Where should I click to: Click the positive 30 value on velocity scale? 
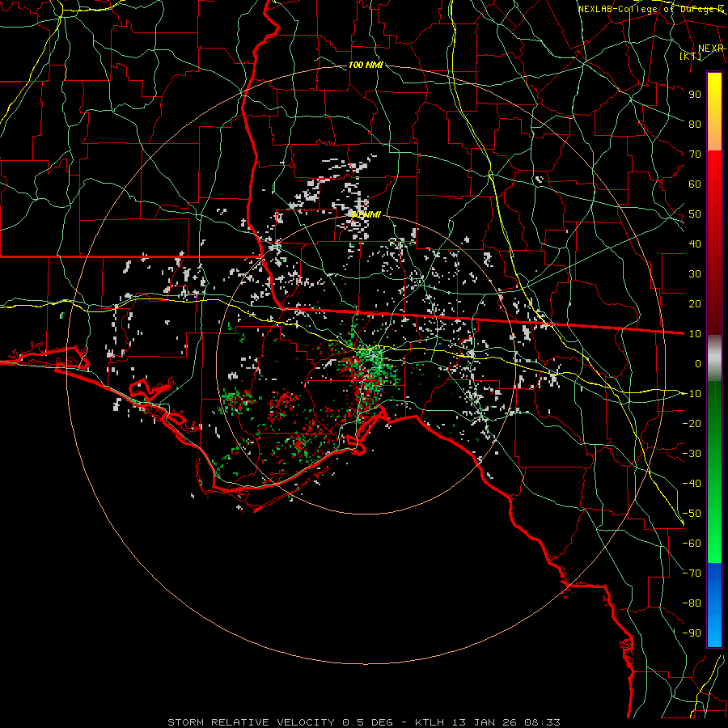tap(695, 274)
